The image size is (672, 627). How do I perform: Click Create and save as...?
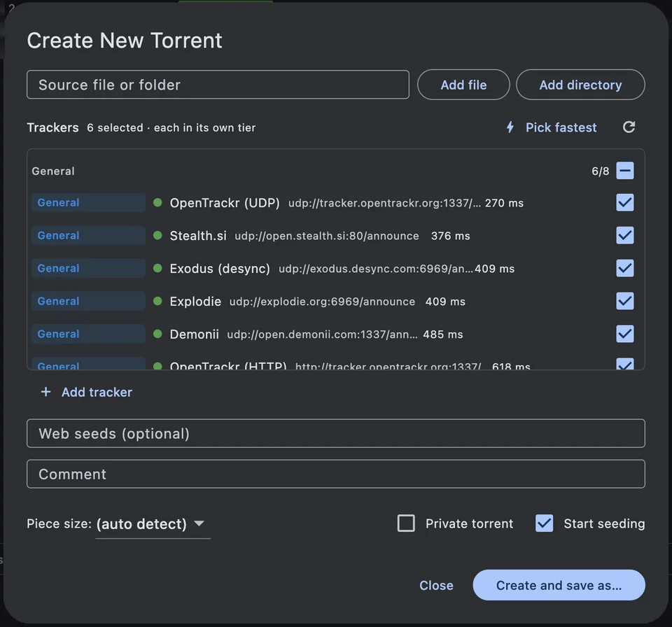[559, 585]
